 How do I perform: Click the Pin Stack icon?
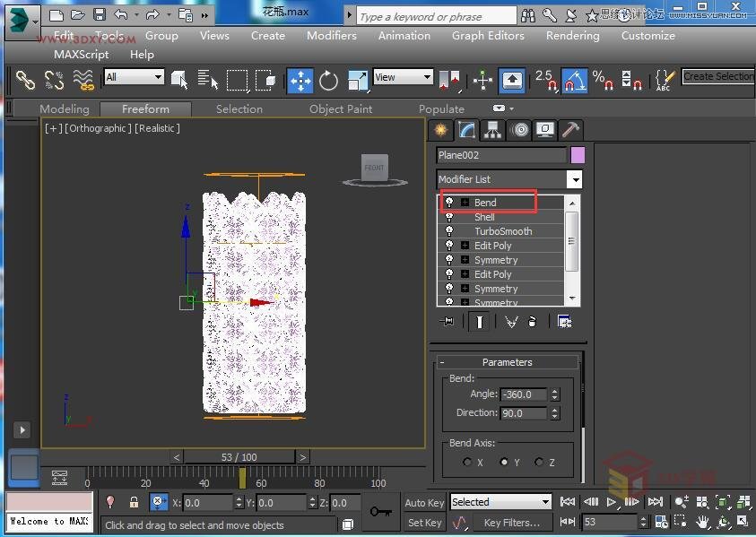(448, 321)
